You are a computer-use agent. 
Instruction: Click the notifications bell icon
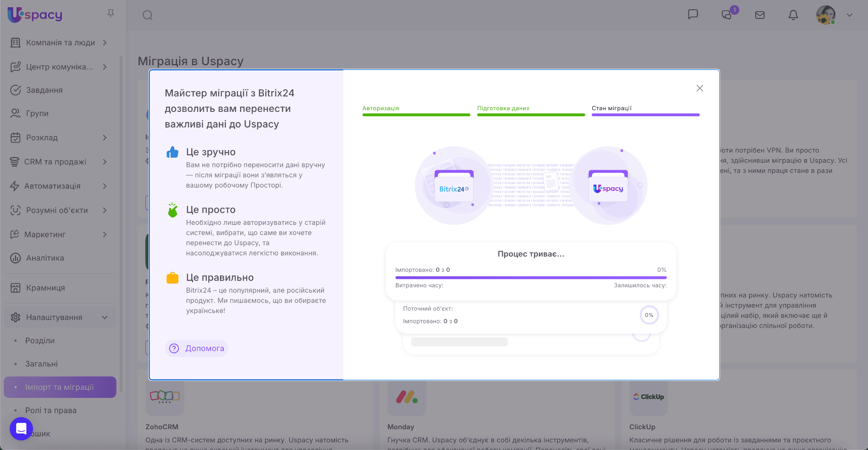(793, 15)
